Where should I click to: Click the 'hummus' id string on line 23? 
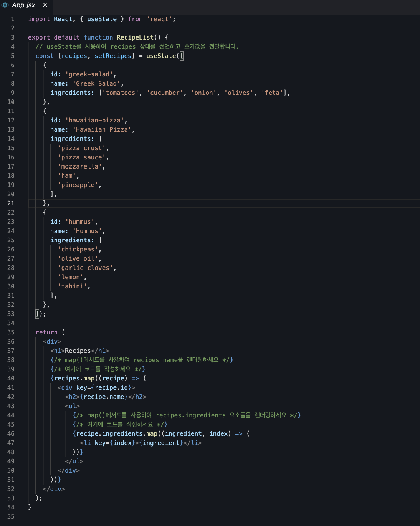80,222
